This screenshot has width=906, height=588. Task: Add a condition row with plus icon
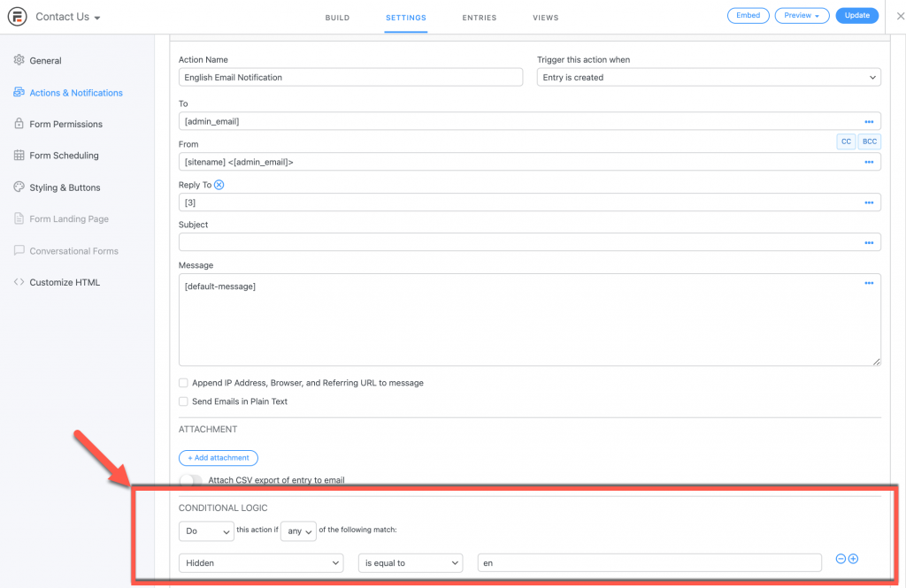click(854, 559)
